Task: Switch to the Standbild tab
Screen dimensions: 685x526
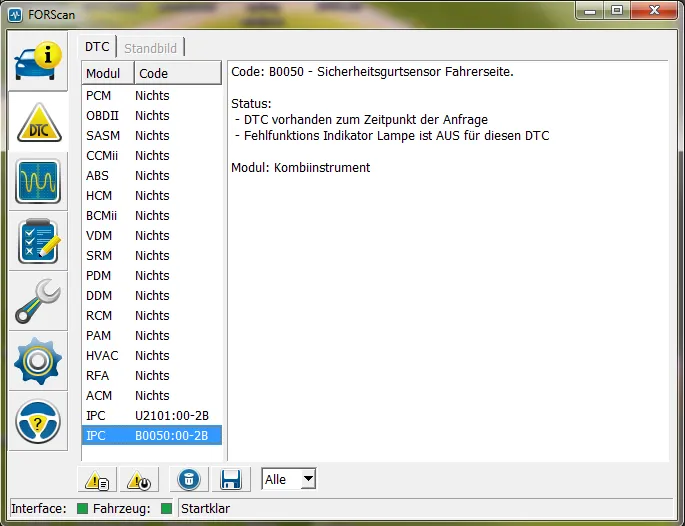Action: (x=151, y=47)
